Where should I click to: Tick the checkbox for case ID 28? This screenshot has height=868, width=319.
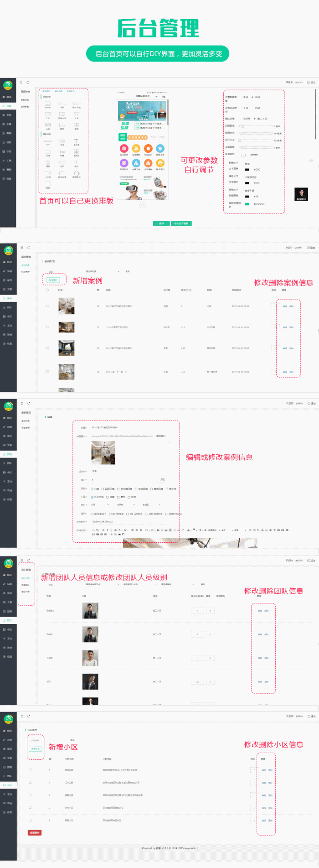click(47, 306)
